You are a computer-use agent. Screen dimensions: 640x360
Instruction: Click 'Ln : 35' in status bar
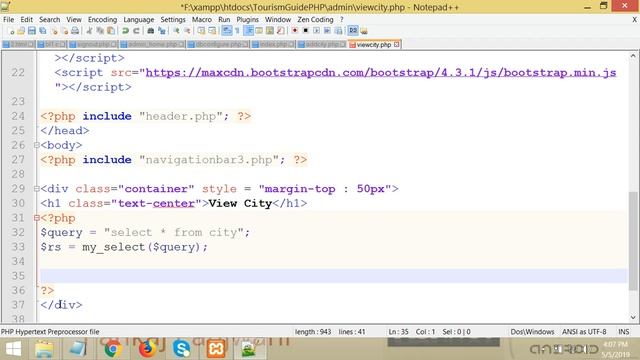[398, 332]
